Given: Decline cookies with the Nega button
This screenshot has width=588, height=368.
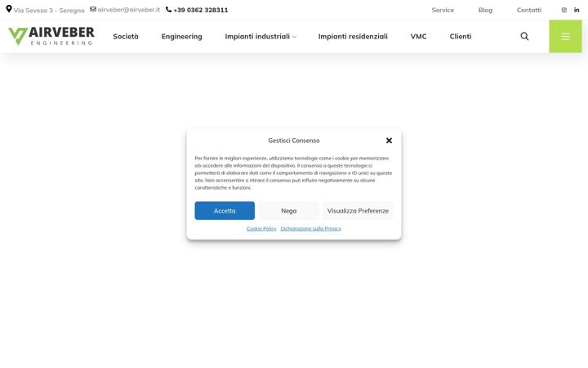Looking at the screenshot, I should coord(289,211).
